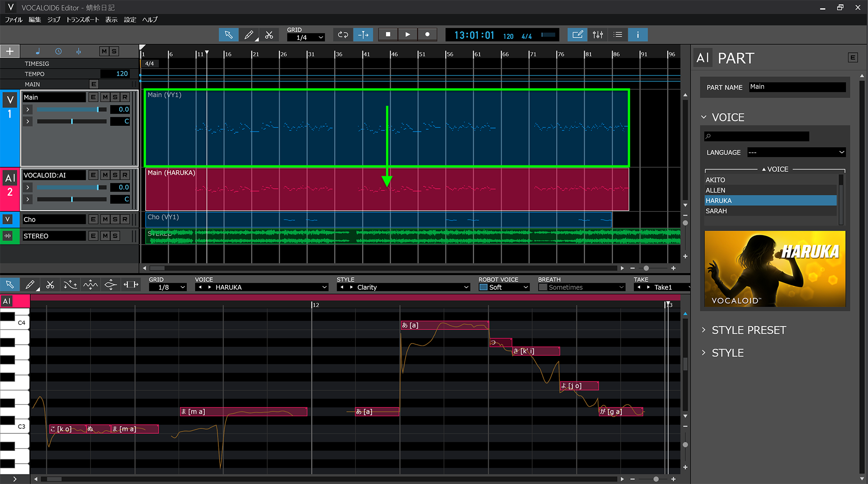Click the track list icon near the info button

pos(618,34)
